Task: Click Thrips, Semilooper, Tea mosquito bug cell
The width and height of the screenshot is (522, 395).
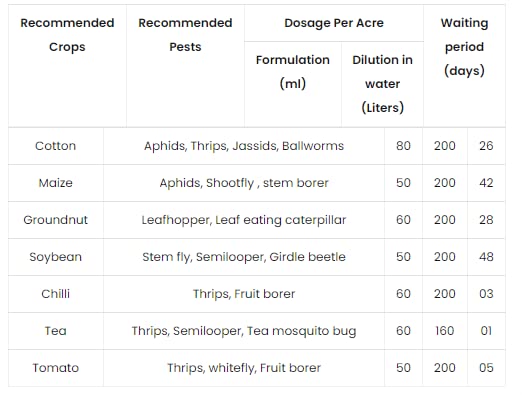Action: [x=244, y=331]
